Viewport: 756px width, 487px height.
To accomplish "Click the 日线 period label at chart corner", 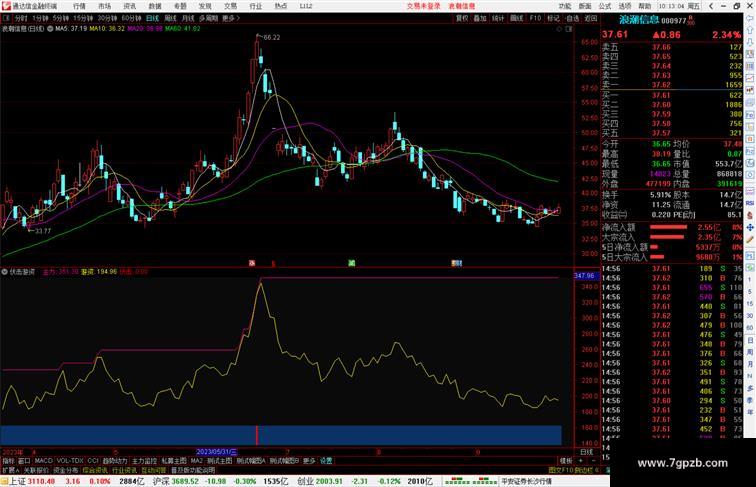I will (x=586, y=452).
